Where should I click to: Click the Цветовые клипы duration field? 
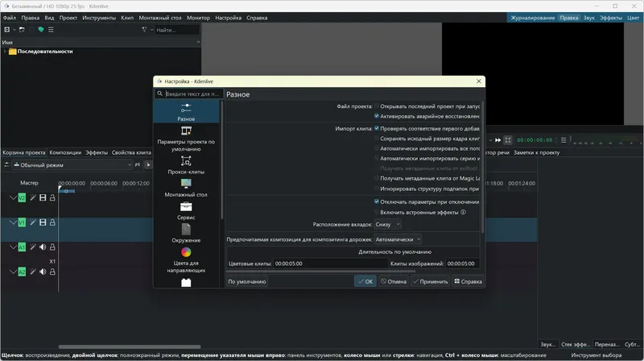[331, 263]
